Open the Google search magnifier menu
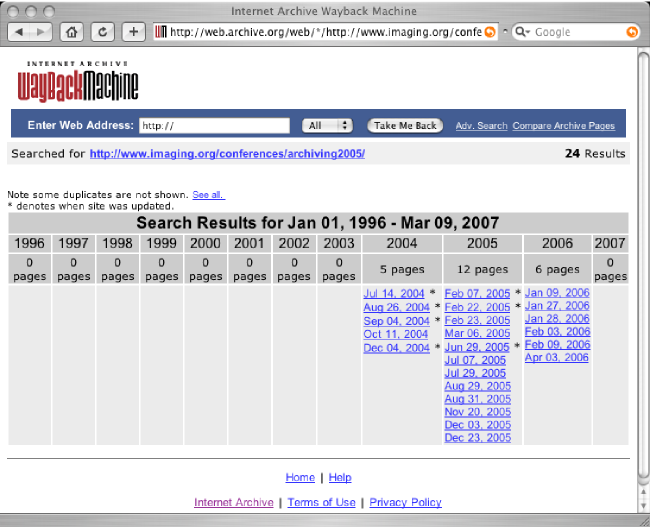Screen dimensions: 650x528 523,32
